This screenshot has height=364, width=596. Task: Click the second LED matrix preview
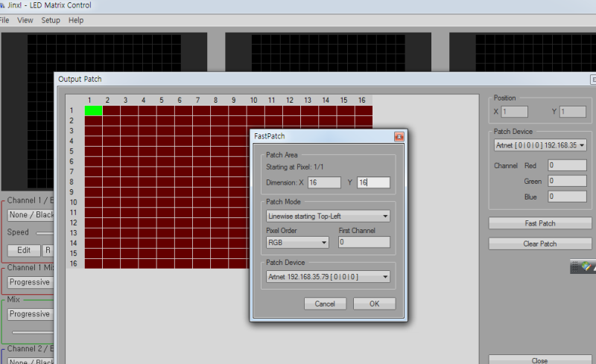(329, 52)
